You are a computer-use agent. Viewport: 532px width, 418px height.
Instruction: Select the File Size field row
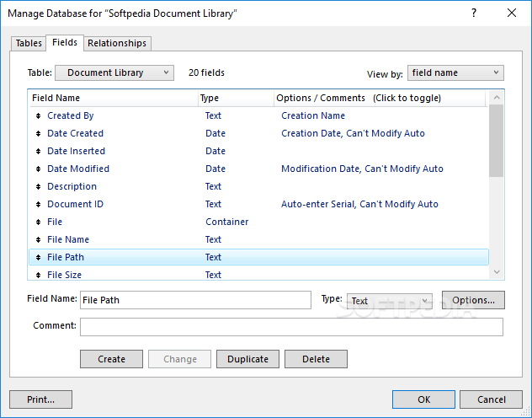[x=258, y=274]
